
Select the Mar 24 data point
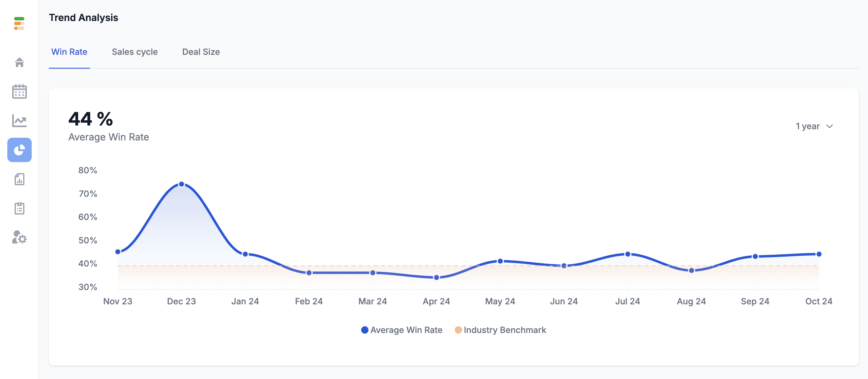click(x=373, y=273)
